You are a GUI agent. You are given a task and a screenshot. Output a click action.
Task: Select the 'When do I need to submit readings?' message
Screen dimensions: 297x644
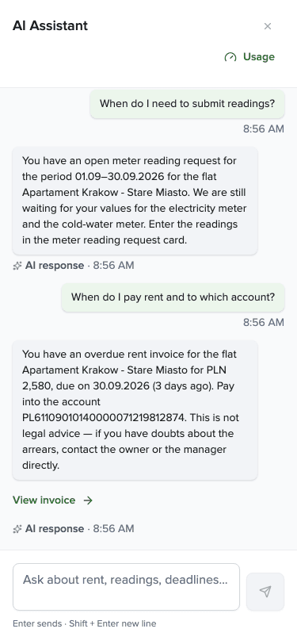click(187, 103)
